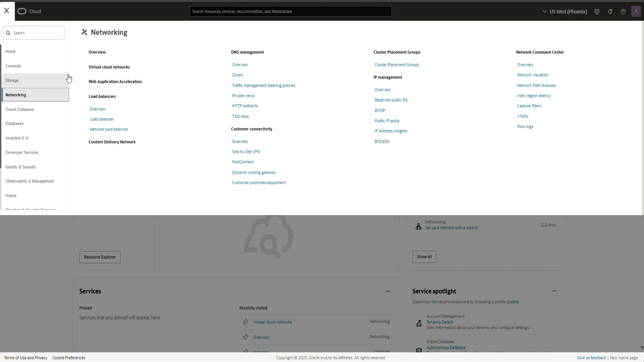Image resolution: width=644 pixels, height=362 pixels.
Task: Click the Resource Explorer button
Action: [x=100, y=257]
